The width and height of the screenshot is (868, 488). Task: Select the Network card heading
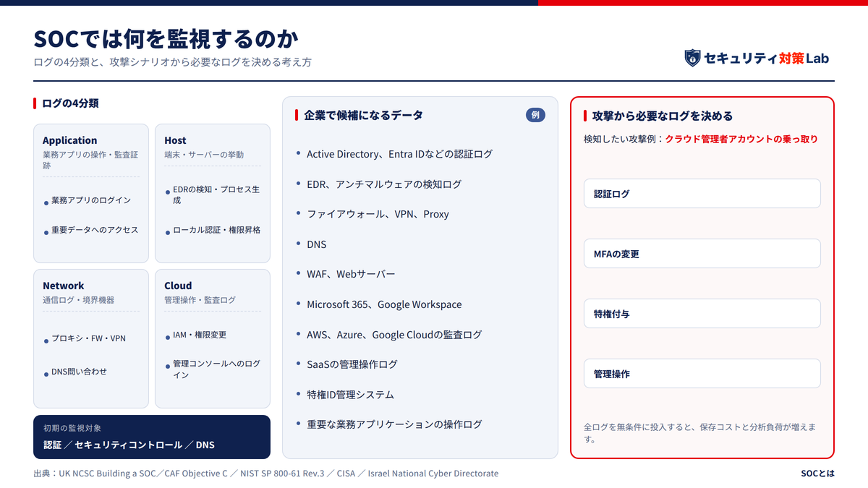pyautogui.click(x=63, y=286)
